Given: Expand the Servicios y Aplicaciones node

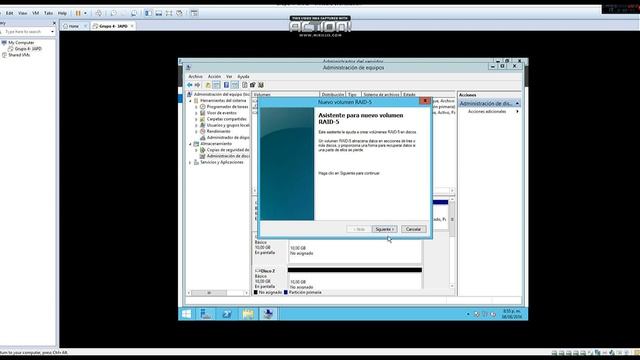Looking at the screenshot, I should [x=190, y=162].
